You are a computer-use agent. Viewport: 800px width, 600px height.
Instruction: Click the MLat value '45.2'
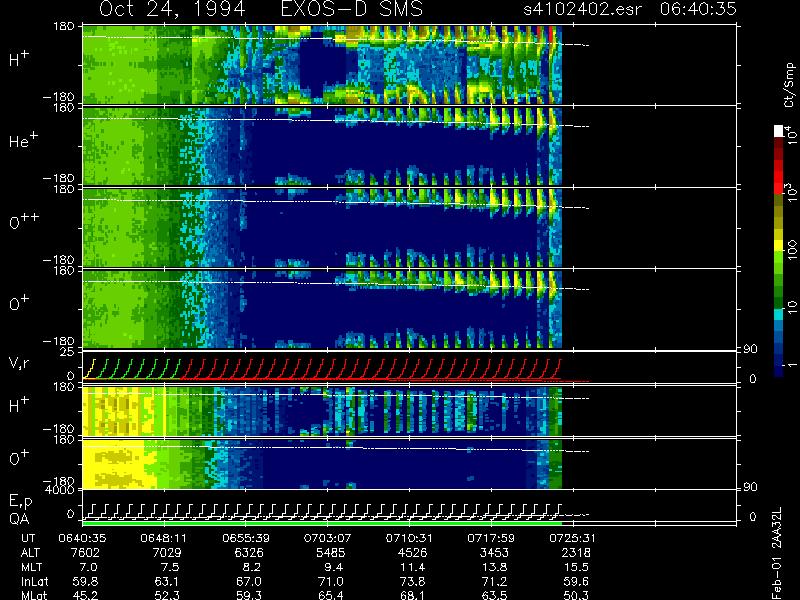coord(85,595)
